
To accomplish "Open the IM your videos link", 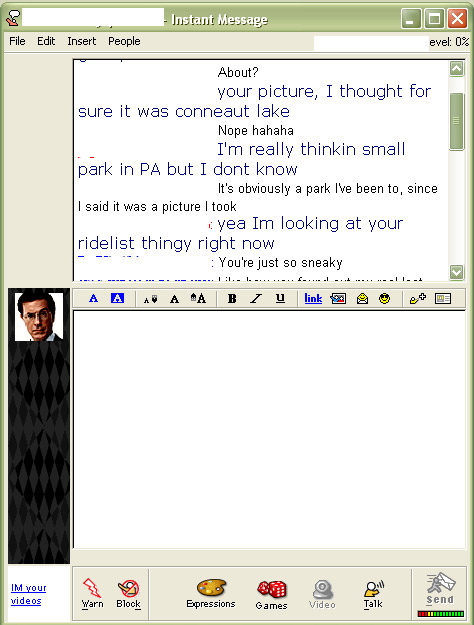I will coord(28,594).
